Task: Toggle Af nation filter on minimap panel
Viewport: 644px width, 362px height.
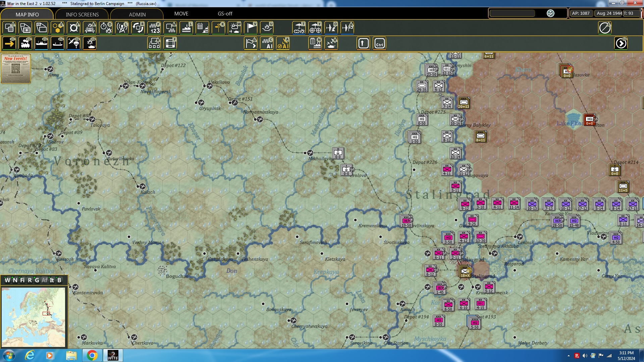Action: coord(45,280)
